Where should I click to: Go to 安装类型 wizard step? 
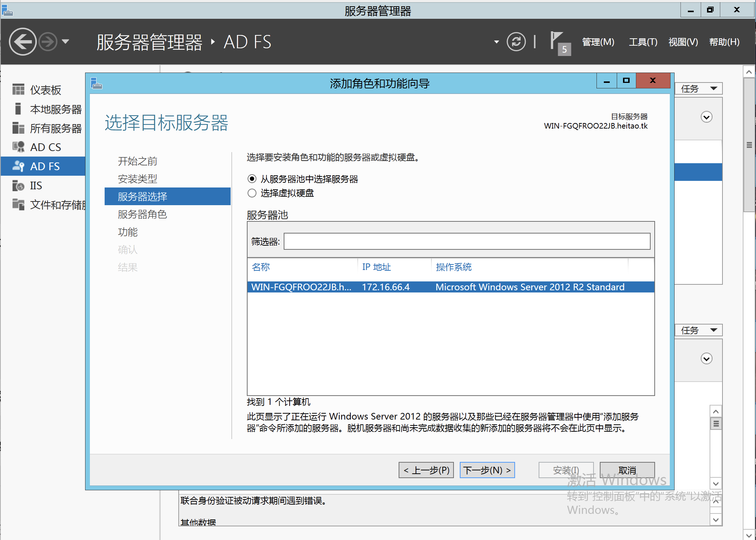pyautogui.click(x=137, y=179)
